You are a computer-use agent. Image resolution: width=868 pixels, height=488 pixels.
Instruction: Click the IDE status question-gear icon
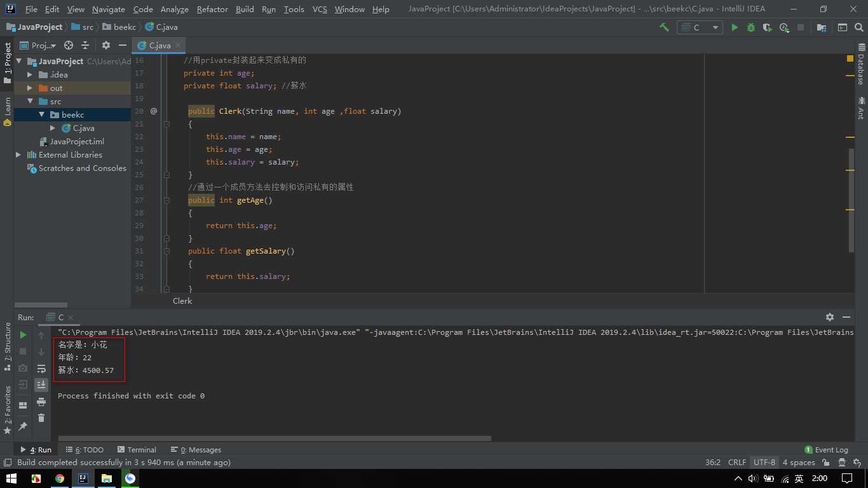tap(858, 463)
